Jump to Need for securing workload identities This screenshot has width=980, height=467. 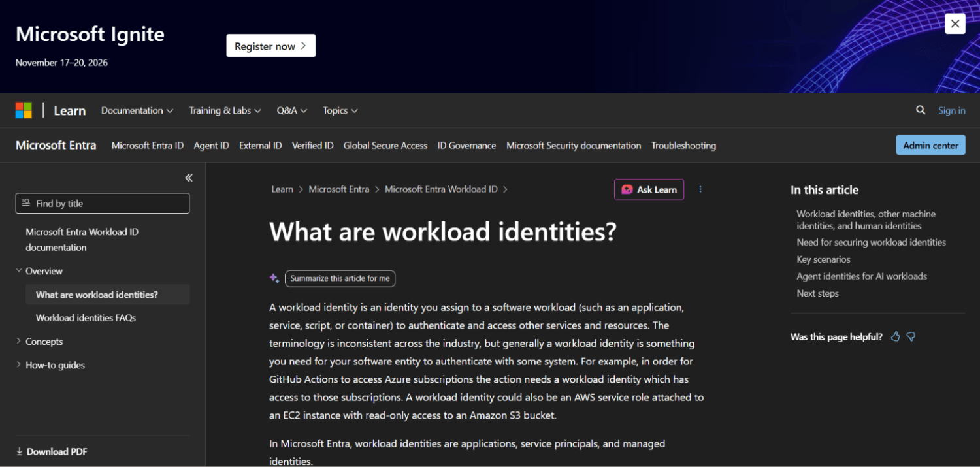871,242
